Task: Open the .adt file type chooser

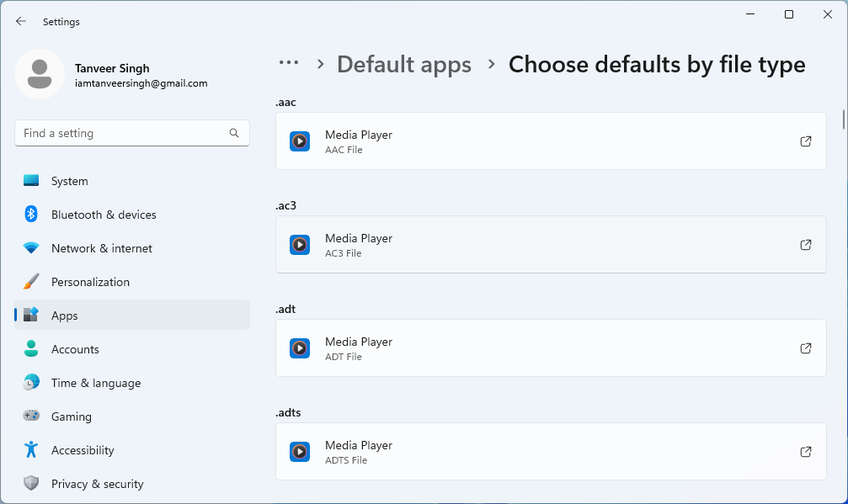Action: point(551,348)
